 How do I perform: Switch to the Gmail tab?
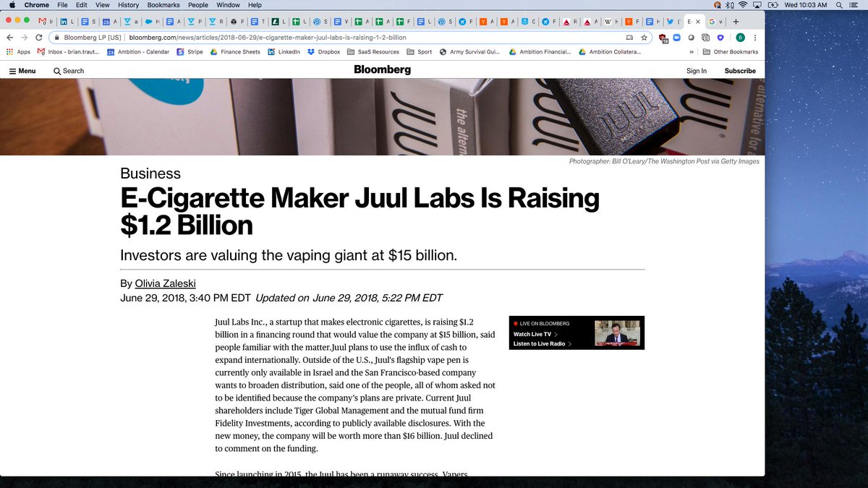[x=48, y=22]
